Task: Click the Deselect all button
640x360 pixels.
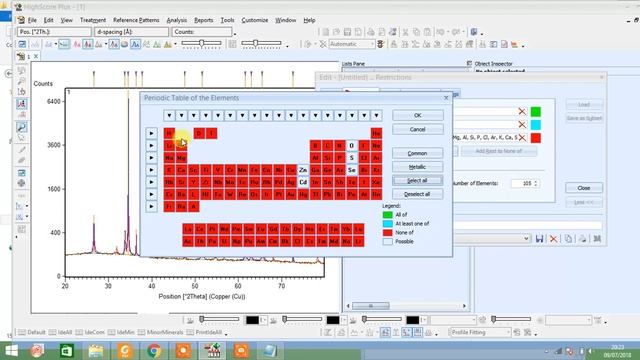Action: 418,194
